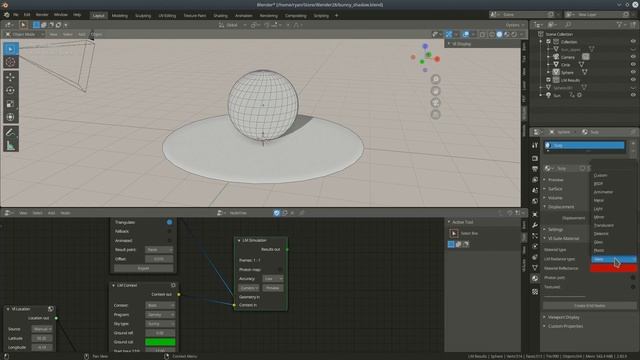The width and height of the screenshot is (640, 360).
Task: Click the viewport navigation axis gizmo
Action: click(425, 58)
